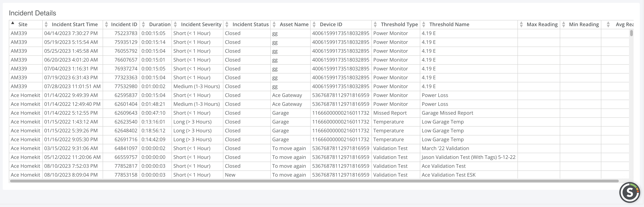This screenshot has height=207, width=644.
Task: Click the New status cell for incident 77853158
Action: pos(230,175)
